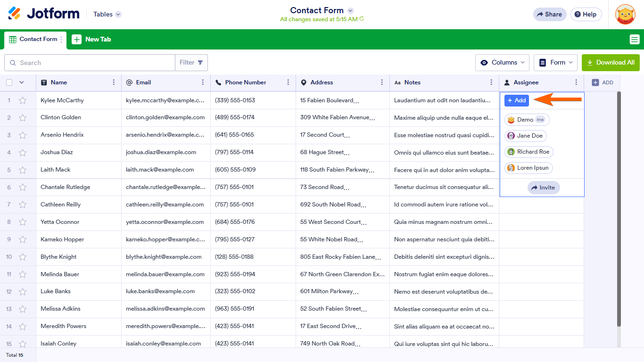Select the empty Assignee cell for Yetta Oconnor
The width and height of the screenshot is (644, 362).
tap(542, 222)
